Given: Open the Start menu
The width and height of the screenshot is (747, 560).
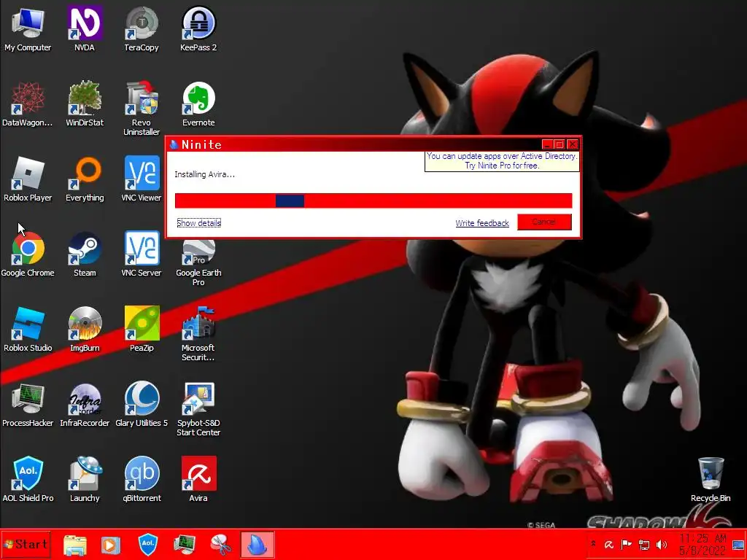Looking at the screenshot, I should (26, 544).
